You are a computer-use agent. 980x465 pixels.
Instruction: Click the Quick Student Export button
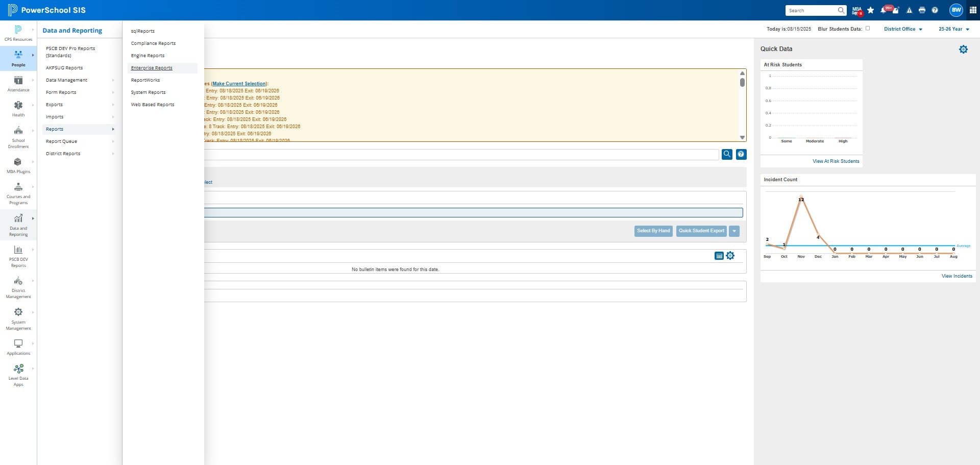701,231
